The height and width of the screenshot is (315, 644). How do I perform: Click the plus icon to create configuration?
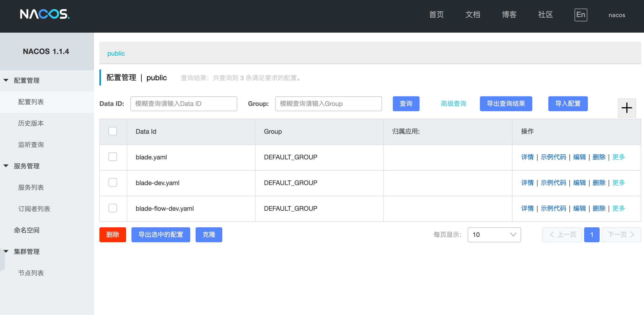coord(627,108)
